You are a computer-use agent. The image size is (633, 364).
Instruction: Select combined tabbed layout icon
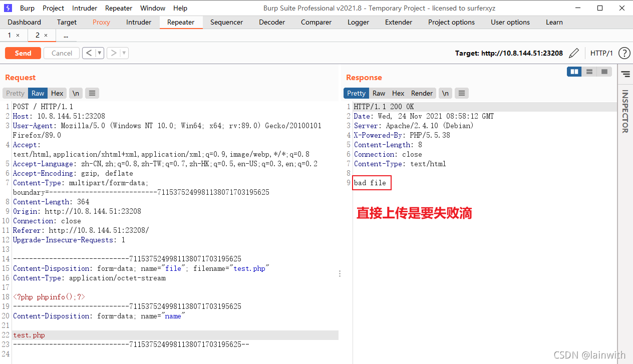[604, 72]
